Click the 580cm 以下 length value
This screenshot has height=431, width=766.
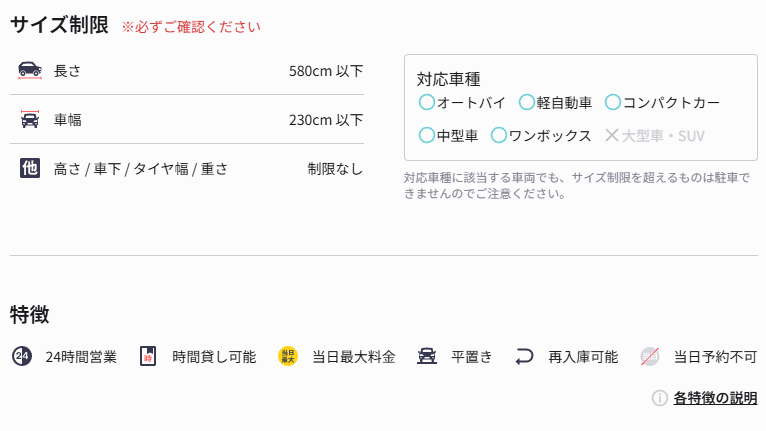[326, 71]
